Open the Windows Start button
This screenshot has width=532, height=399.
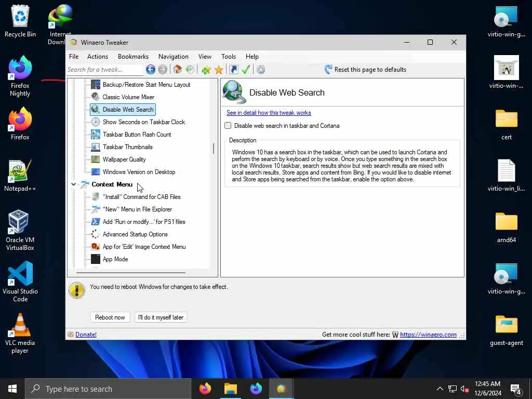pos(12,389)
